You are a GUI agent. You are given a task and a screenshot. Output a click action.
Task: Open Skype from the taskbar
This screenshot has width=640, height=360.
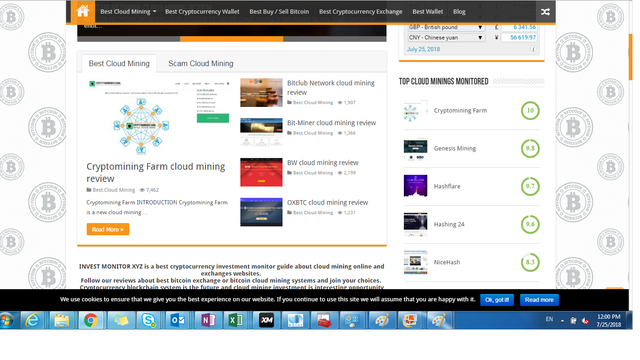(149, 320)
